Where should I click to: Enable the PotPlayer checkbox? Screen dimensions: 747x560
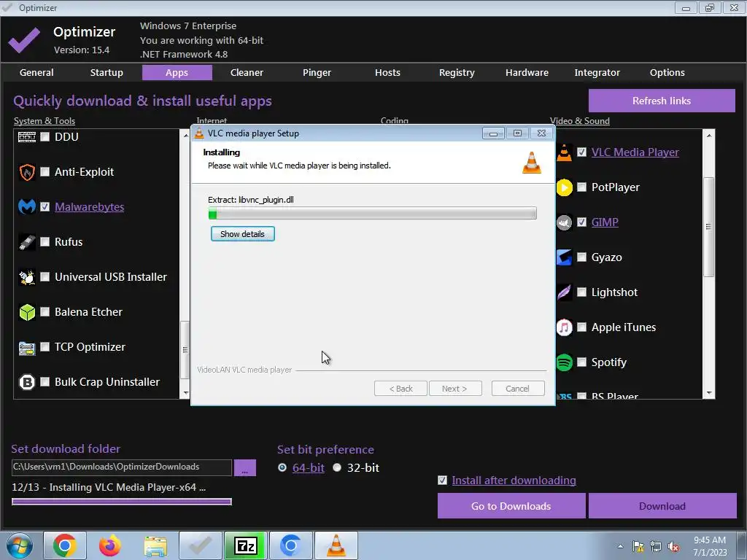(x=581, y=187)
